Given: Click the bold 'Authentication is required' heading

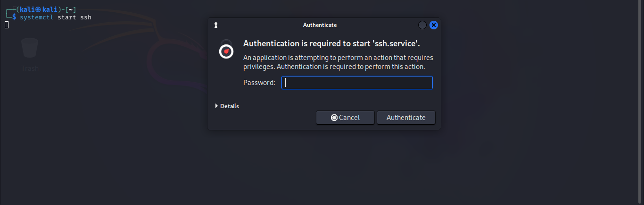Looking at the screenshot, I should coord(331,43).
